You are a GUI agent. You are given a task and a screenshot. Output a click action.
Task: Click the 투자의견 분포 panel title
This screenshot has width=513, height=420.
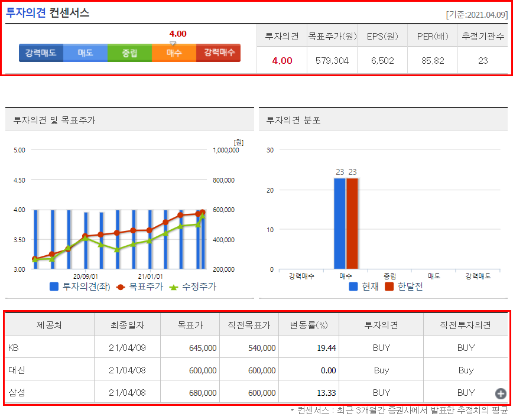pyautogui.click(x=293, y=120)
